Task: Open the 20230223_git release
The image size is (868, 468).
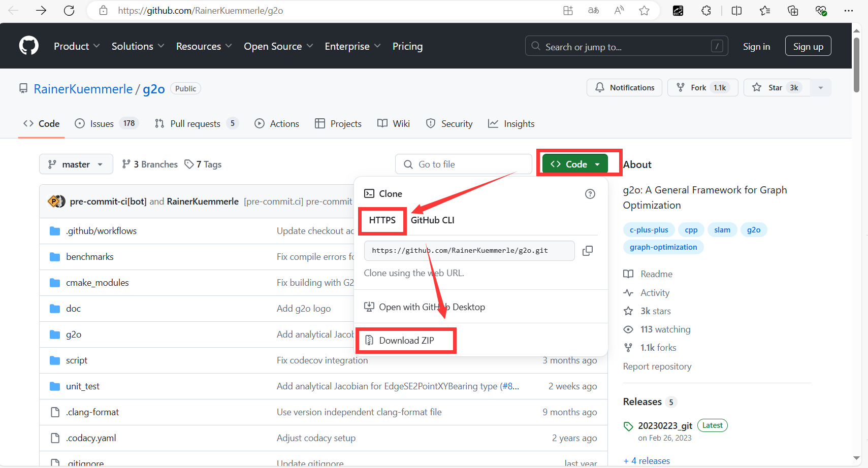Action: [665, 426]
